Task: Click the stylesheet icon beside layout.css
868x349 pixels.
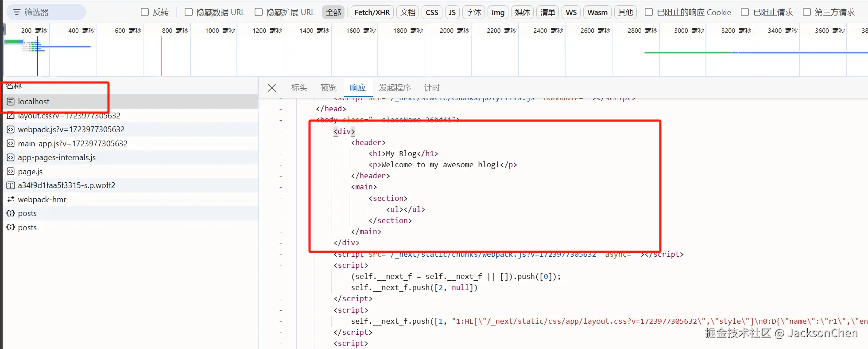Action: tap(11, 116)
